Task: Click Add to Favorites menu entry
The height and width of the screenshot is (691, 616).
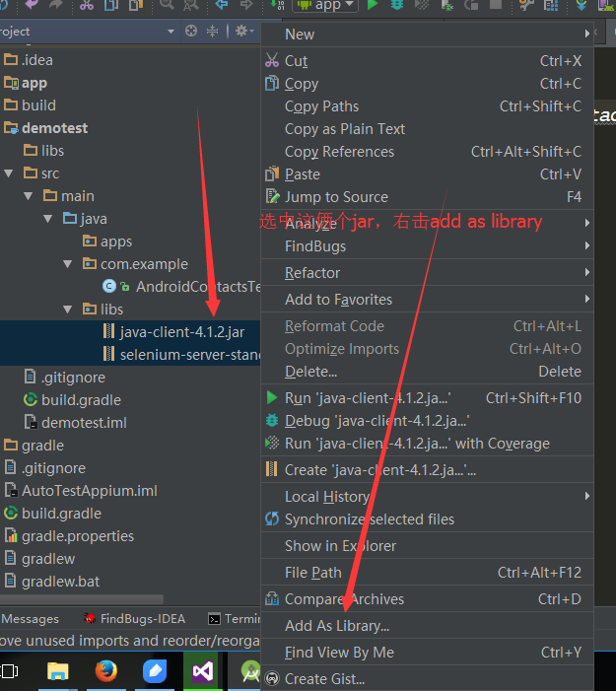Action: click(427, 300)
